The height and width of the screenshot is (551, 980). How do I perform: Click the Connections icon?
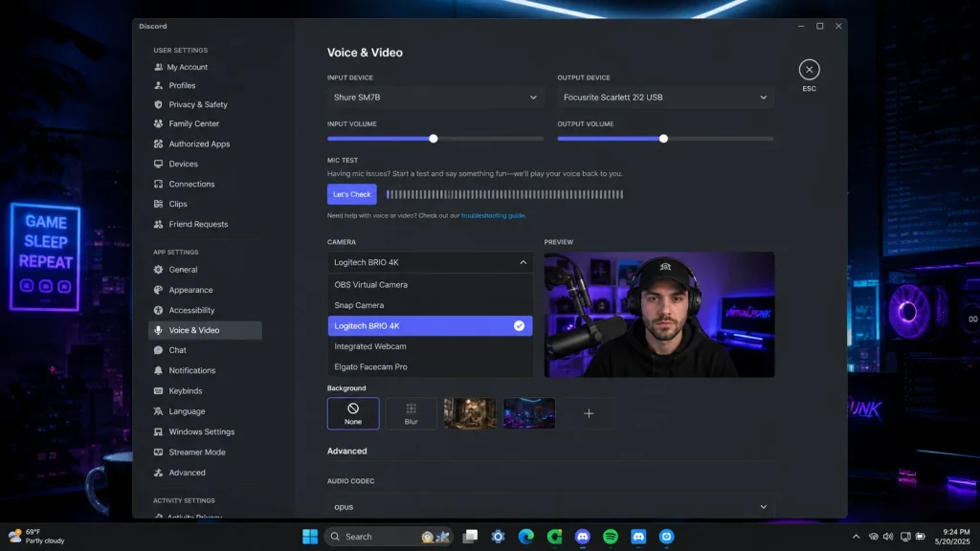158,184
